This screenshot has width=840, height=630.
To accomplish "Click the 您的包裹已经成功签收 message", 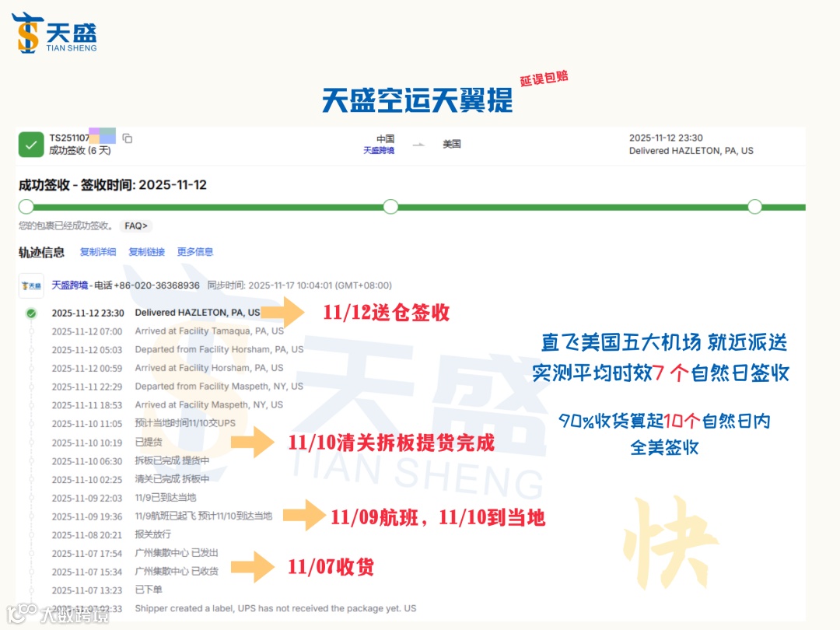I will (x=66, y=226).
